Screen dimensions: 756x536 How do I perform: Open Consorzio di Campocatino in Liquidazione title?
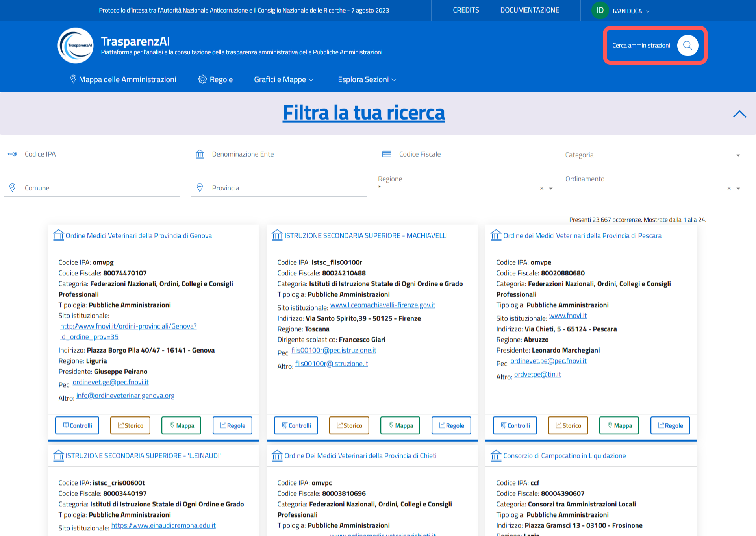(565, 456)
